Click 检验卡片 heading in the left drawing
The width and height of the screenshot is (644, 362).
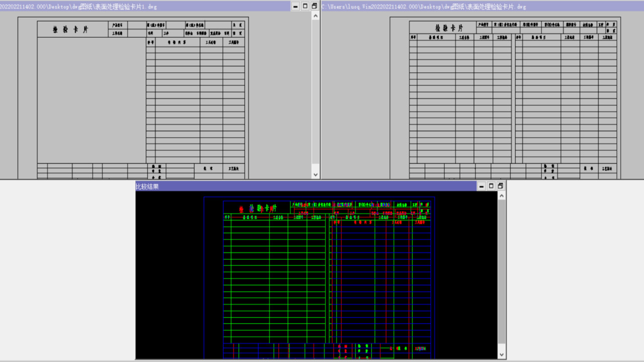point(71,30)
